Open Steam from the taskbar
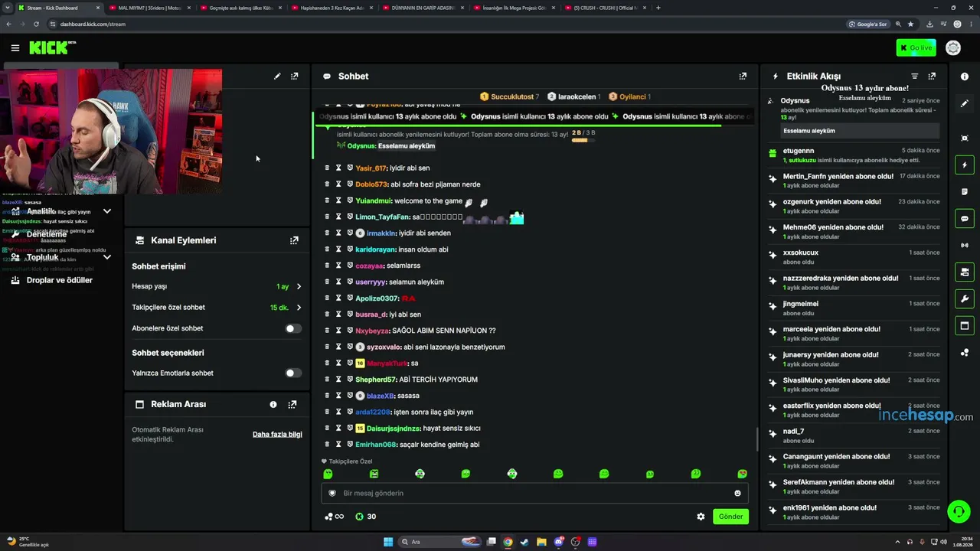Screen dimensions: 980x551 (x=524, y=542)
